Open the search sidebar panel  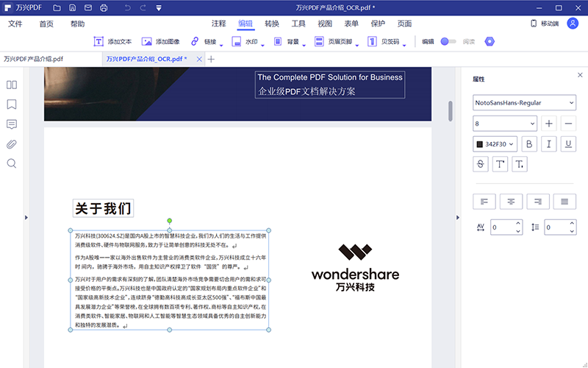click(12, 163)
